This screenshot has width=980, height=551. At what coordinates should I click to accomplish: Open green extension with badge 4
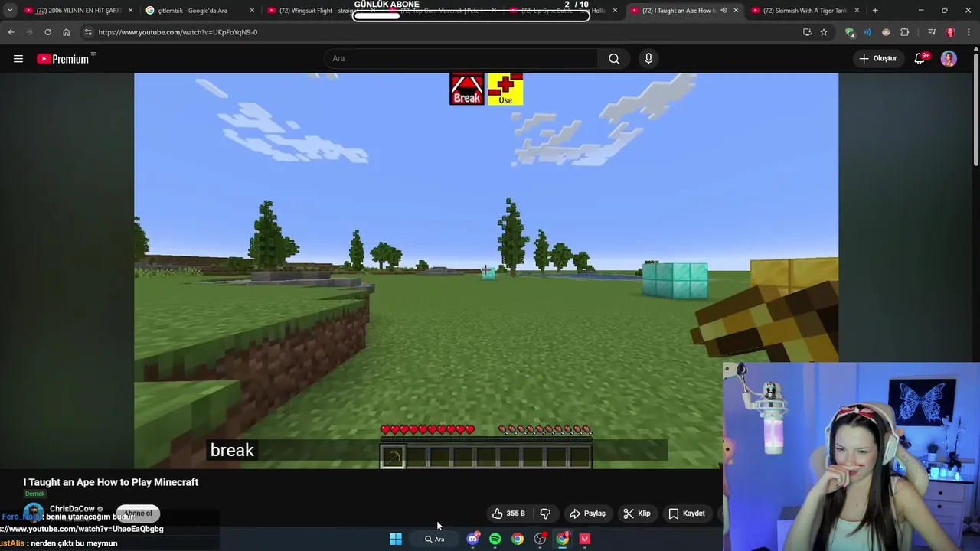pos(850,32)
